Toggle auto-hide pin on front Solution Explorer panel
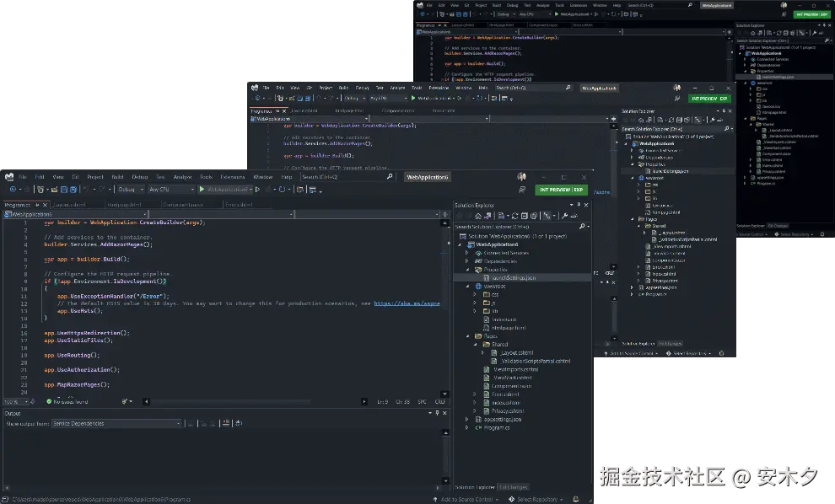Image resolution: width=835 pixels, height=504 pixels. tap(579, 204)
